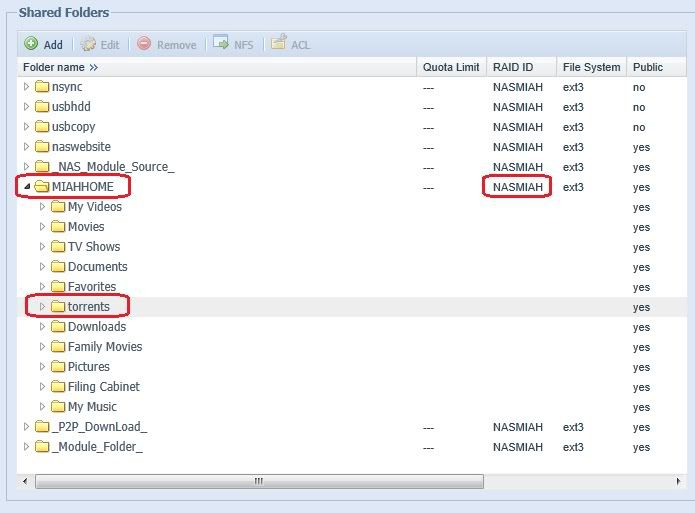
Task: Select the nsync folder icon
Action: click(42, 86)
